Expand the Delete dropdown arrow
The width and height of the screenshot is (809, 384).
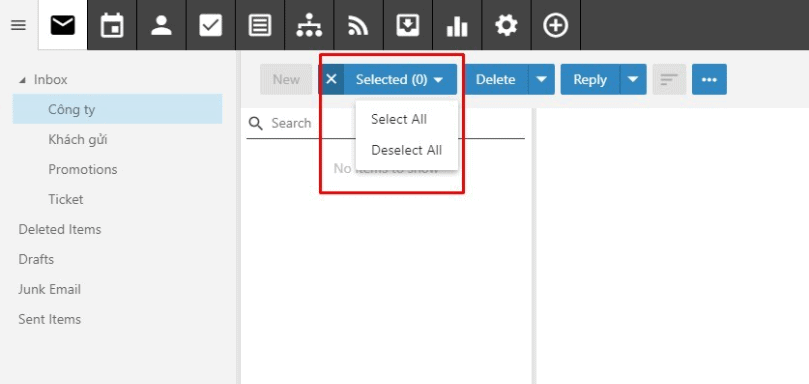pos(541,79)
